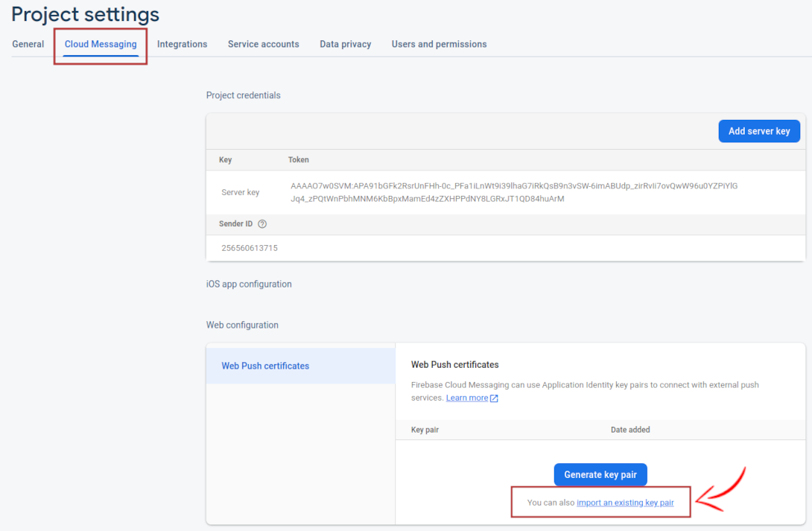The height and width of the screenshot is (531, 812).
Task: Click the Sender ID number 256560613715
Action: click(x=250, y=248)
